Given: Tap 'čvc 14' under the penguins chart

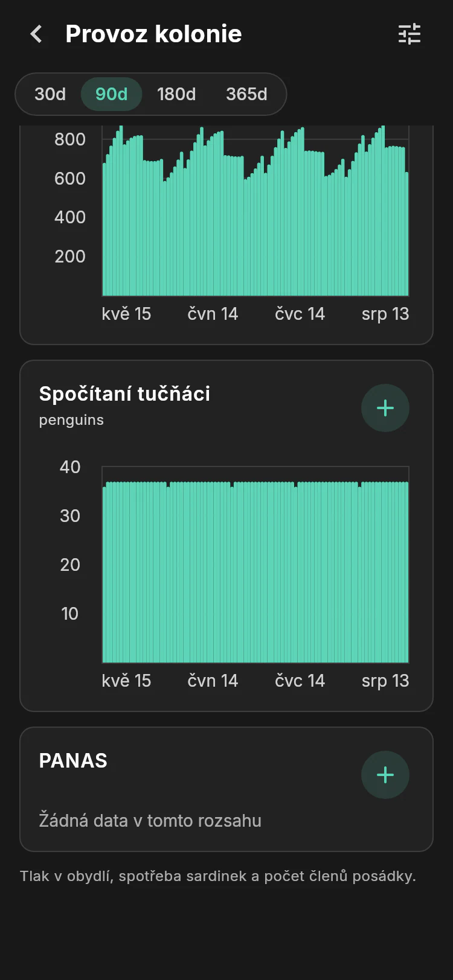Looking at the screenshot, I should 300,681.
